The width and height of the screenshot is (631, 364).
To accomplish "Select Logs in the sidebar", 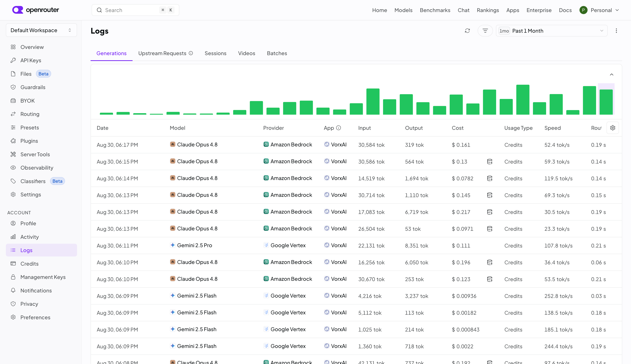I will click(41, 250).
